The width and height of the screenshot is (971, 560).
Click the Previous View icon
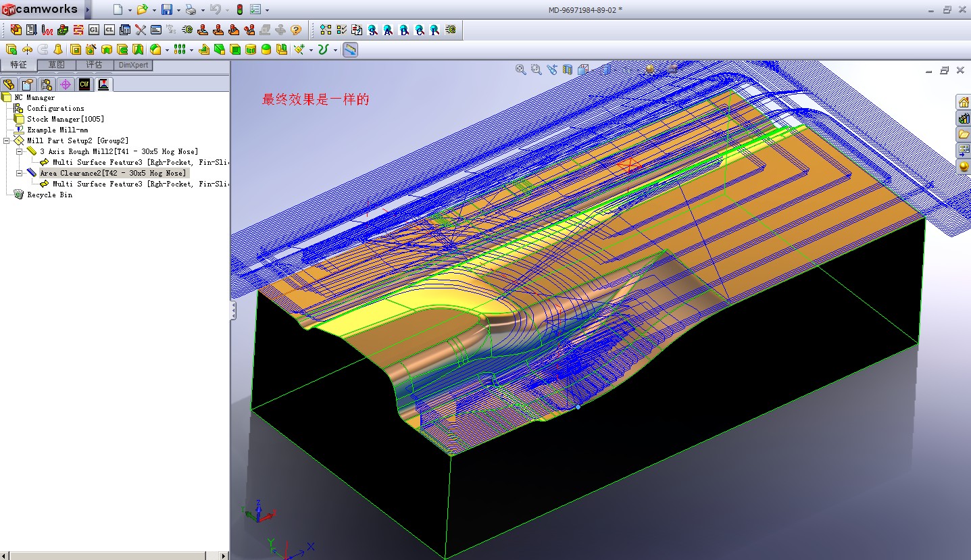[552, 69]
